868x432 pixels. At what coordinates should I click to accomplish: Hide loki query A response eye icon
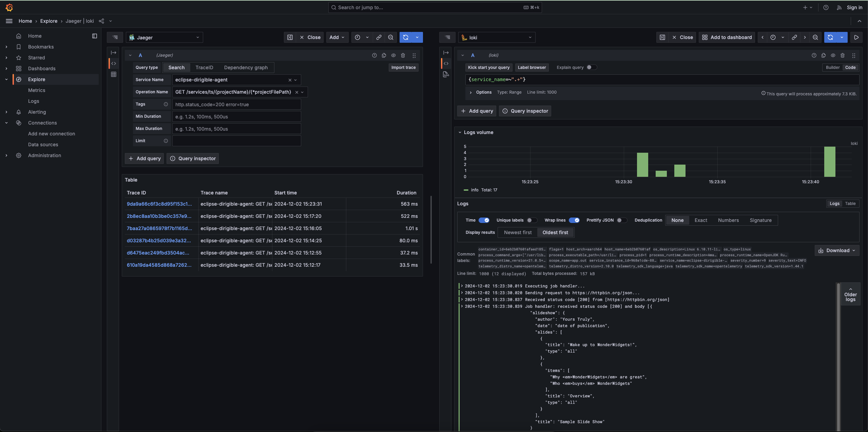click(833, 55)
